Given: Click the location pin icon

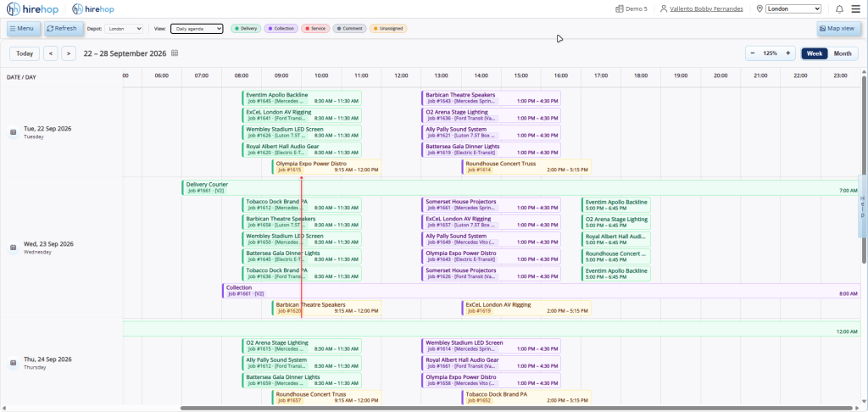Looking at the screenshot, I should click(759, 8).
